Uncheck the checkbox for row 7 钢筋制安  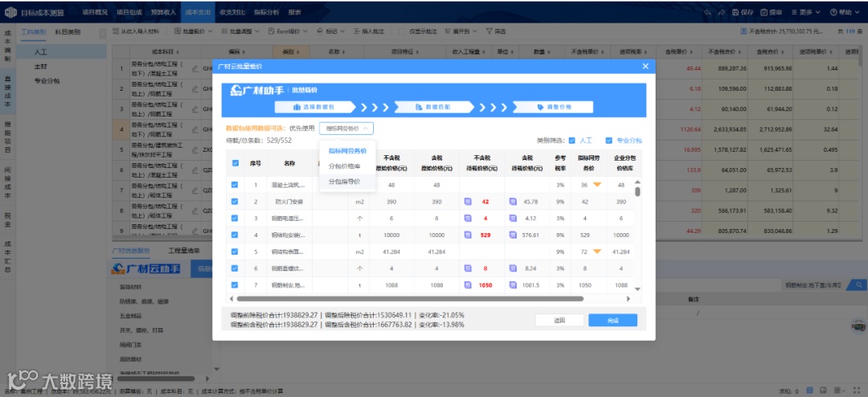(x=235, y=285)
